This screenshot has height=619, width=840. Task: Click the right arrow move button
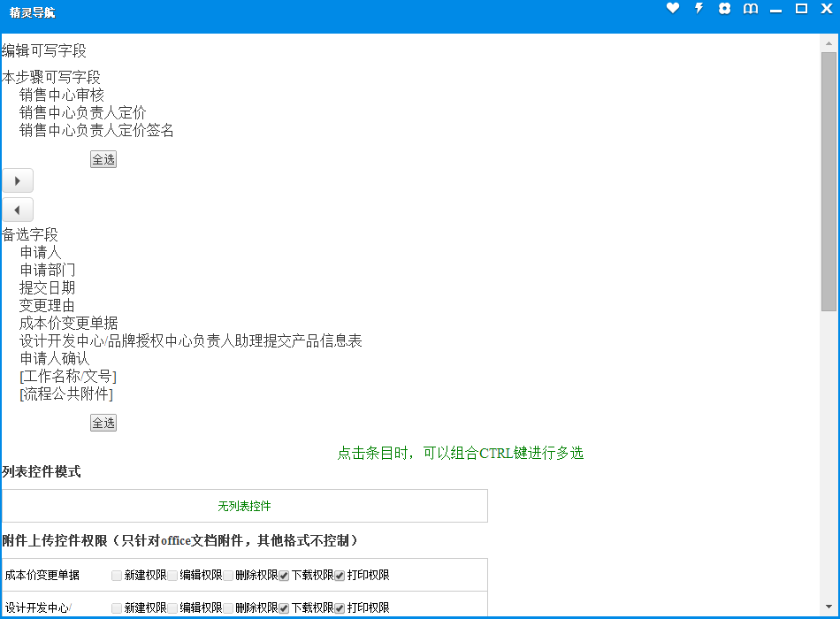pyautogui.click(x=18, y=180)
